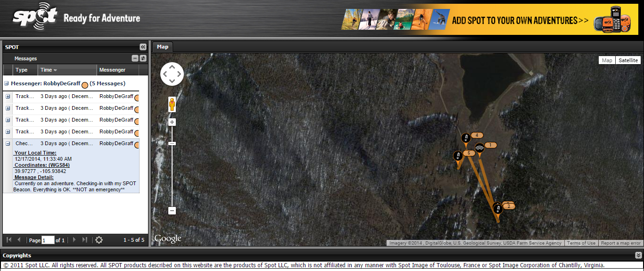Select the timestamp 12/17/2014, 11:33:40 AM
The image size is (644, 271).
[43, 159]
